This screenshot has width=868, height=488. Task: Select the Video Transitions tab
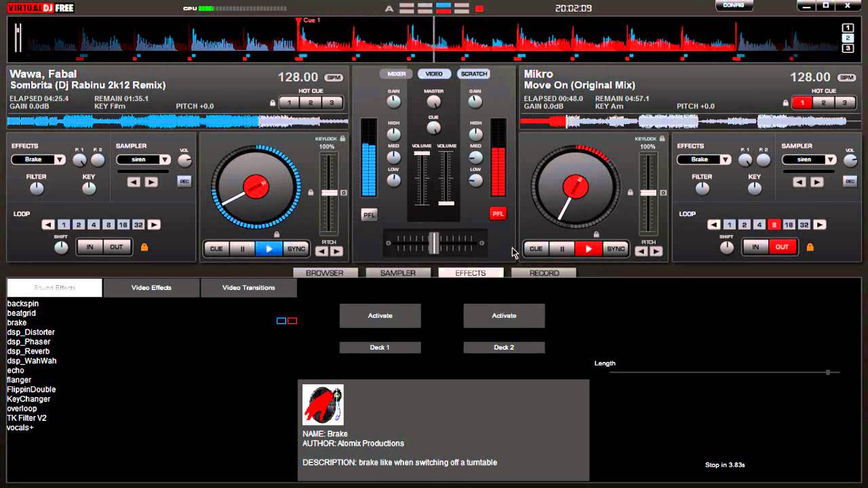[249, 287]
